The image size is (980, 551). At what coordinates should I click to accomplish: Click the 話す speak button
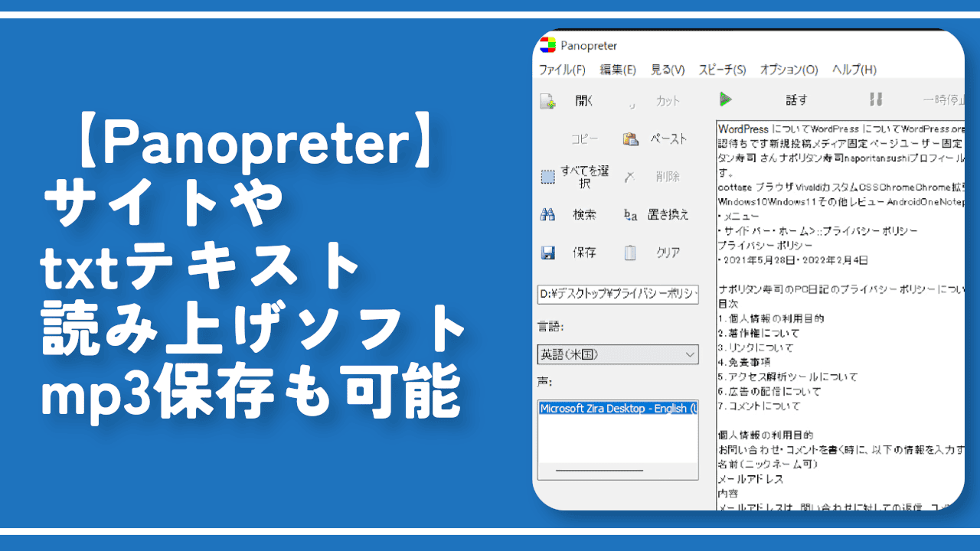pos(796,99)
